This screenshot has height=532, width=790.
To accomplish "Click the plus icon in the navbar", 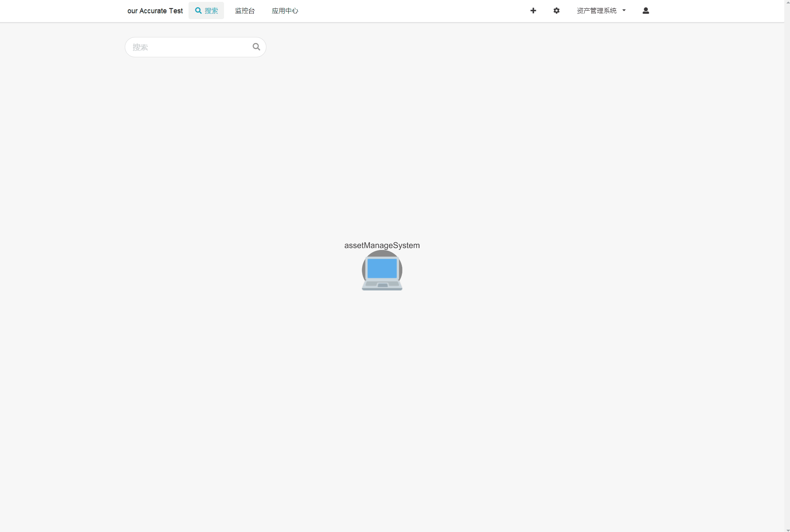I will click(x=533, y=11).
